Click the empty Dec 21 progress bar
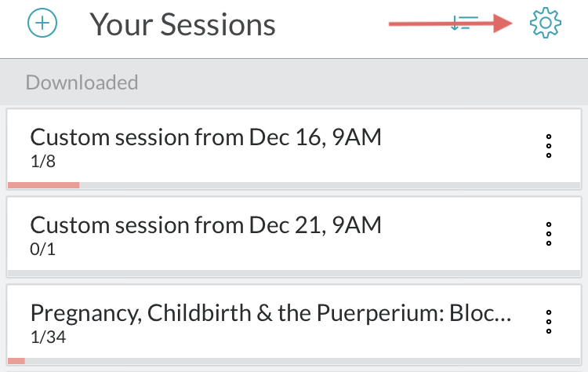Image resolution: width=588 pixels, height=372 pixels. tap(294, 273)
